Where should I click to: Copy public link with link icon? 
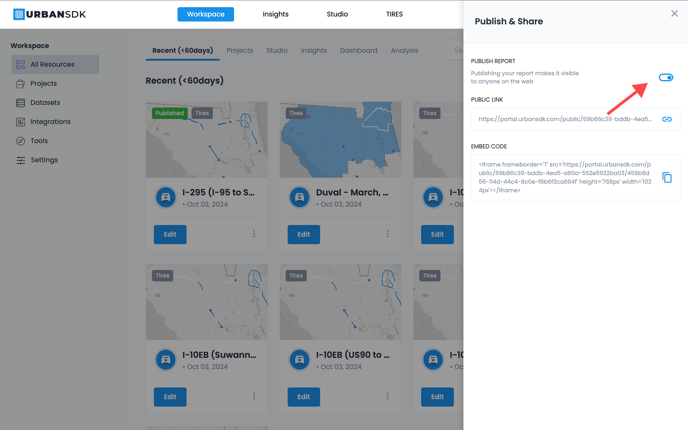[x=666, y=119]
